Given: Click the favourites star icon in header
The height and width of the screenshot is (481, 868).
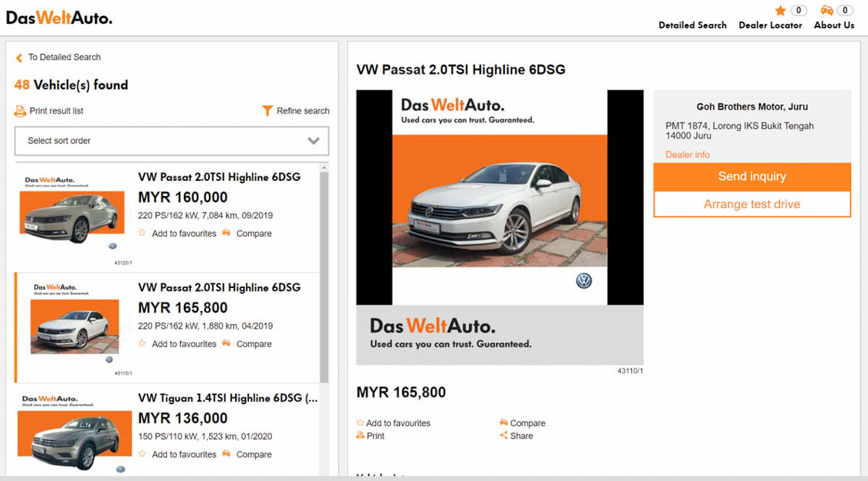Looking at the screenshot, I should [x=780, y=11].
